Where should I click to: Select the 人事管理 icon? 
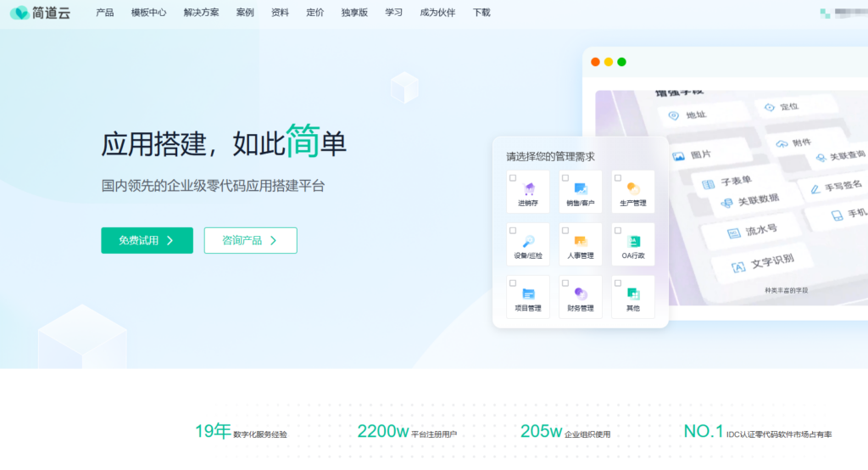coord(580,241)
